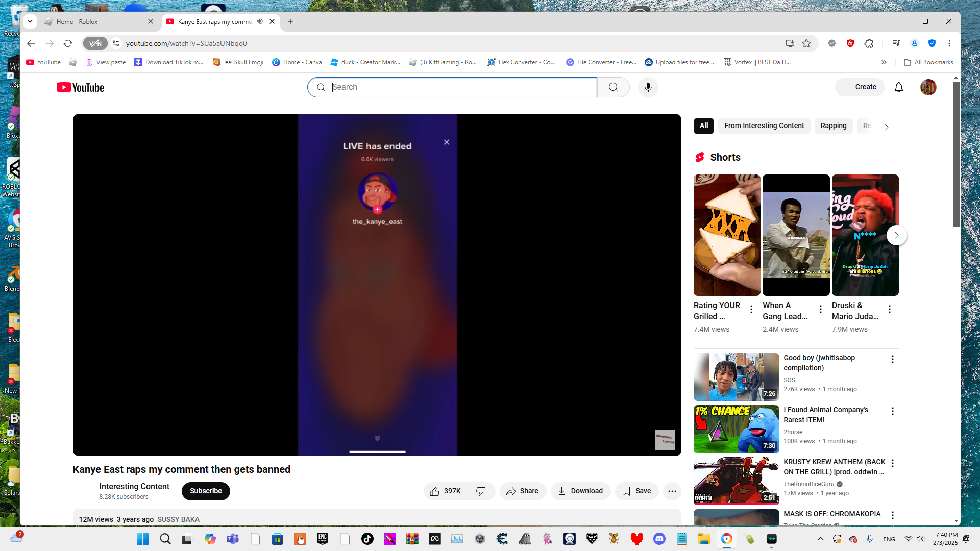This screenshot has width=980, height=551.
Task: Like the video with 397K likes
Action: click(446, 491)
